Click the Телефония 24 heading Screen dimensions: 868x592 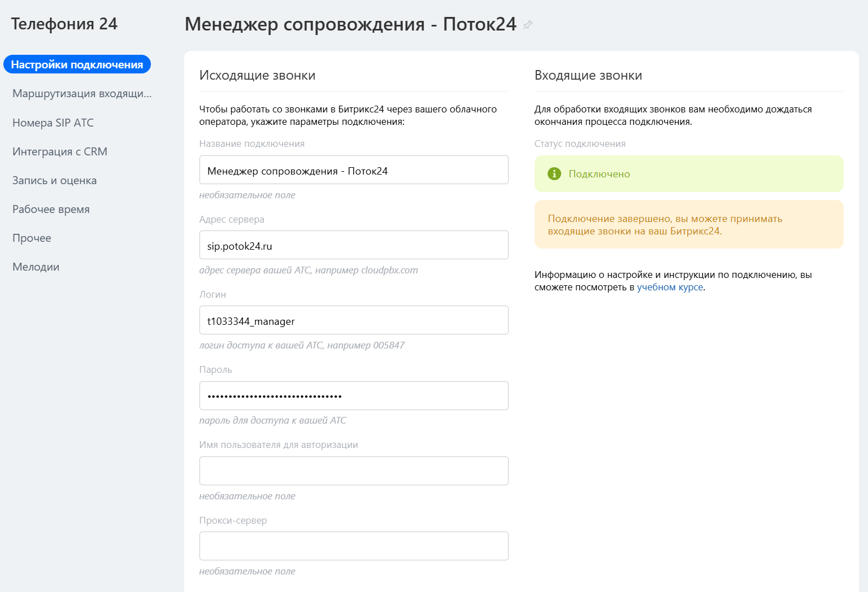click(64, 24)
